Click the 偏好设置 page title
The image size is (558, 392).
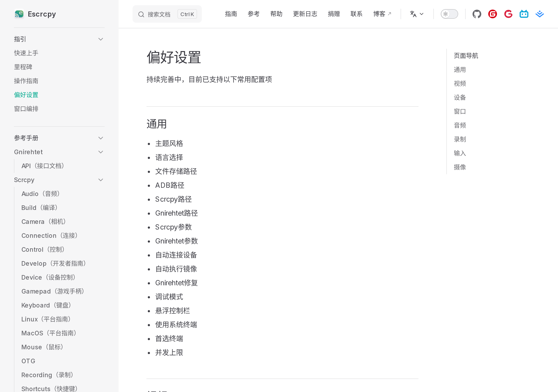click(x=174, y=57)
